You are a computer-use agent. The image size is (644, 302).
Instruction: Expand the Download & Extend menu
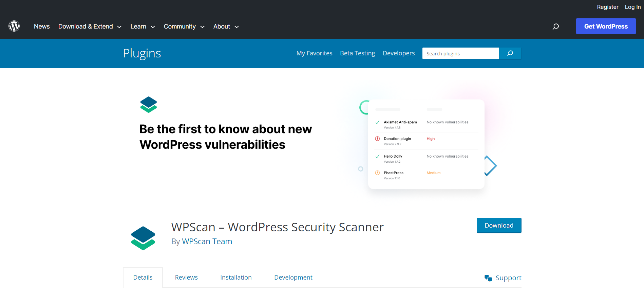[x=90, y=26]
